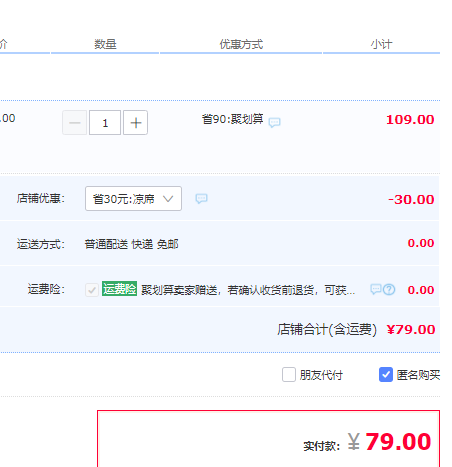Open the 省30元:凉席 store discount dropdown
Viewport: 452px width, 467px height.
point(133,199)
